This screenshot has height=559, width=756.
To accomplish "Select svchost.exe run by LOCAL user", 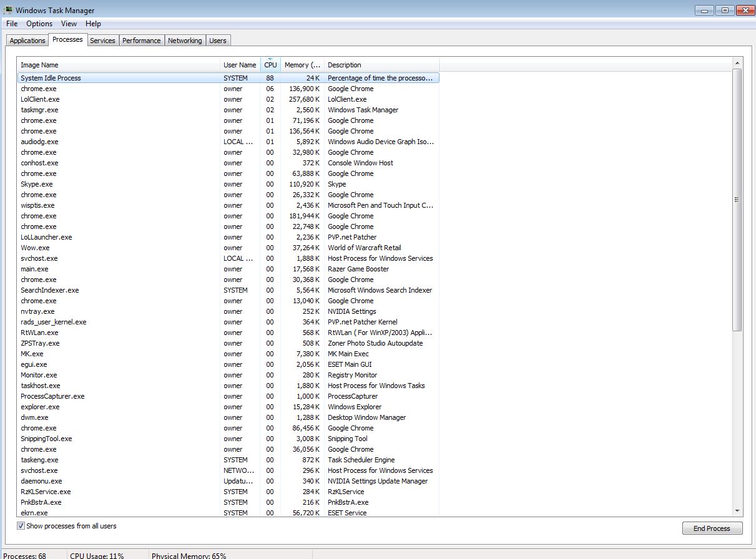I will click(228, 258).
